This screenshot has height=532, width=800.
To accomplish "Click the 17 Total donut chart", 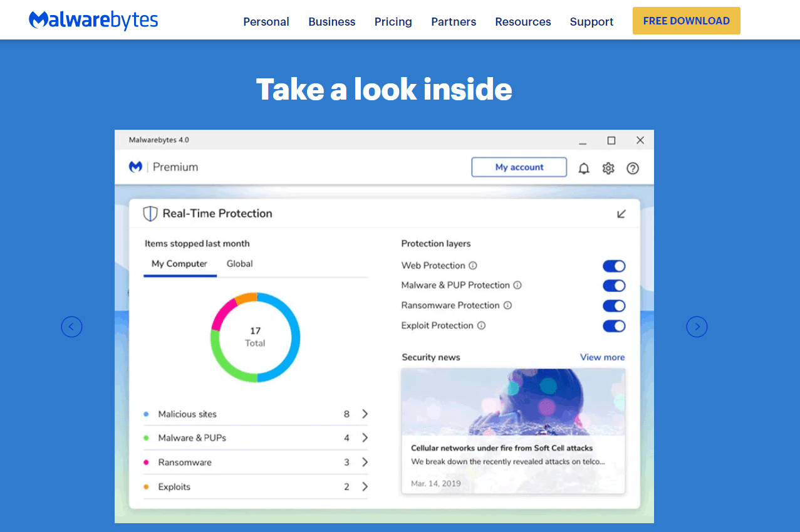I will 256,337.
